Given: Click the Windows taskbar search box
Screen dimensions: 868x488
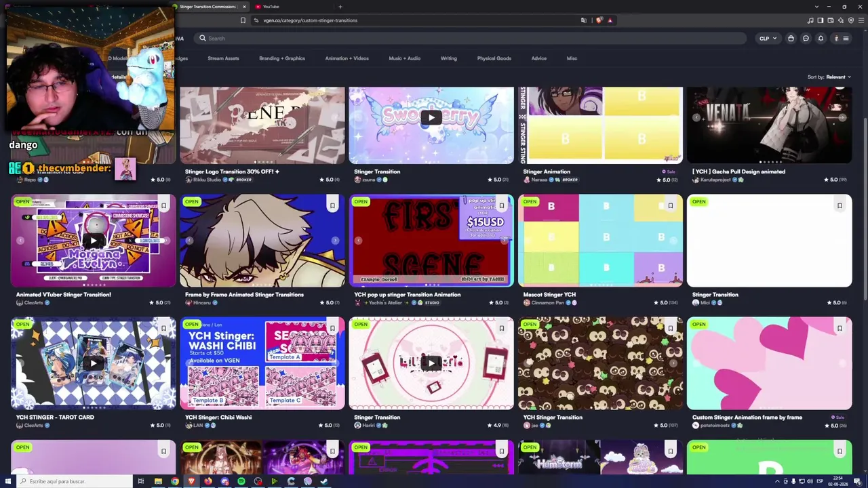Looking at the screenshot, I should [75, 481].
